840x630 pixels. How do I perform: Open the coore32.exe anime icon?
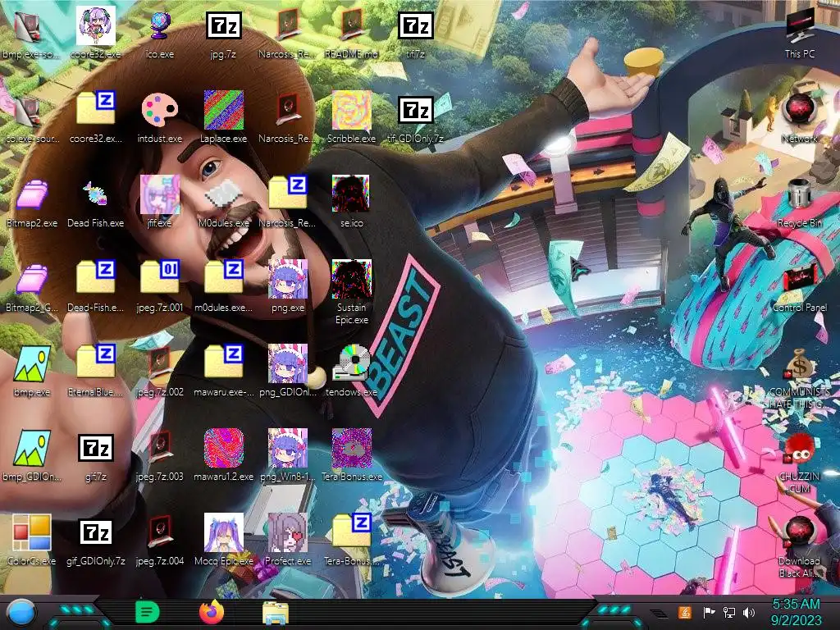tap(96, 25)
